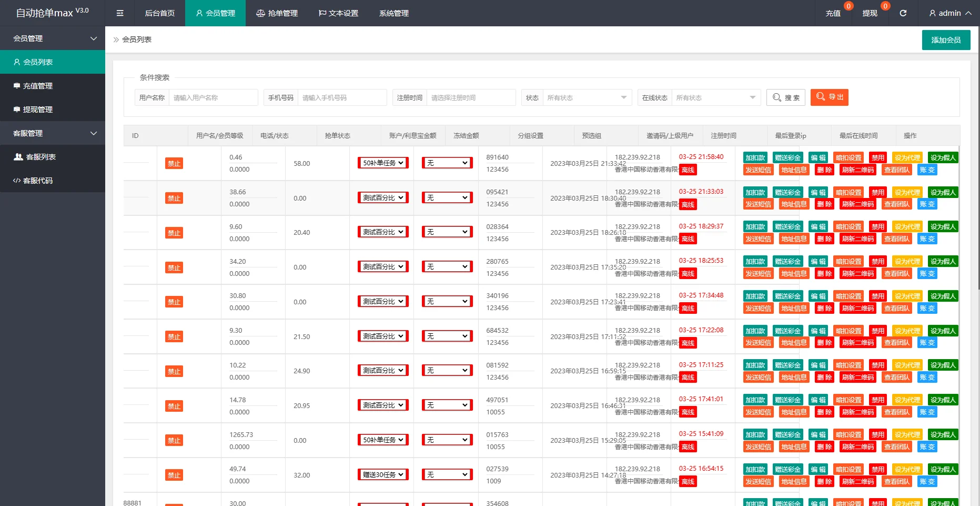Image resolution: width=980 pixels, height=506 pixels.
Task: Click the 添加会员 button
Action: (x=946, y=40)
